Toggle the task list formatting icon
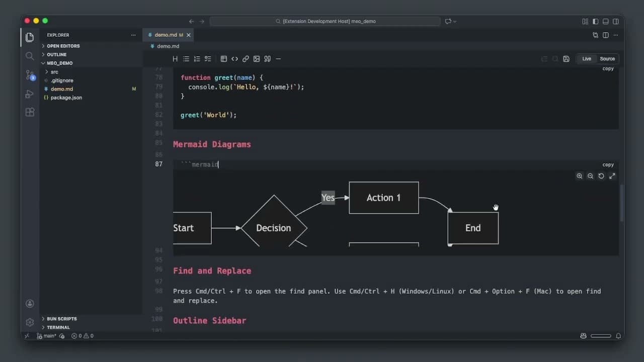Image resolution: width=644 pixels, height=362 pixels. (x=208, y=59)
